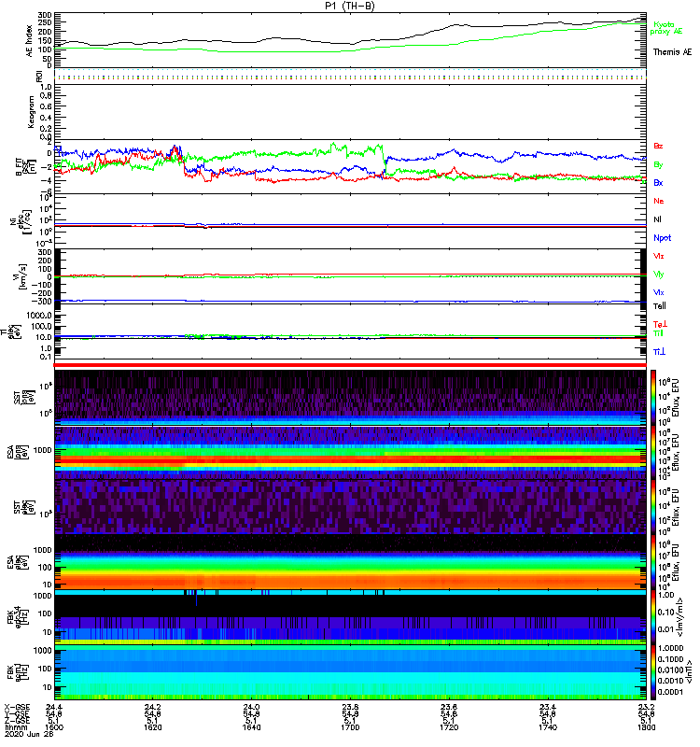Click the red Te perpendicular legend label
Image resolution: width=700 pixels, height=747 pixels.
point(660,324)
